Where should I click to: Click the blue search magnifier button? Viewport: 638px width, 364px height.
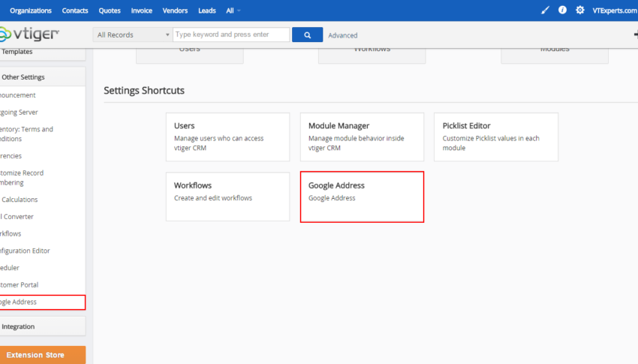click(307, 35)
